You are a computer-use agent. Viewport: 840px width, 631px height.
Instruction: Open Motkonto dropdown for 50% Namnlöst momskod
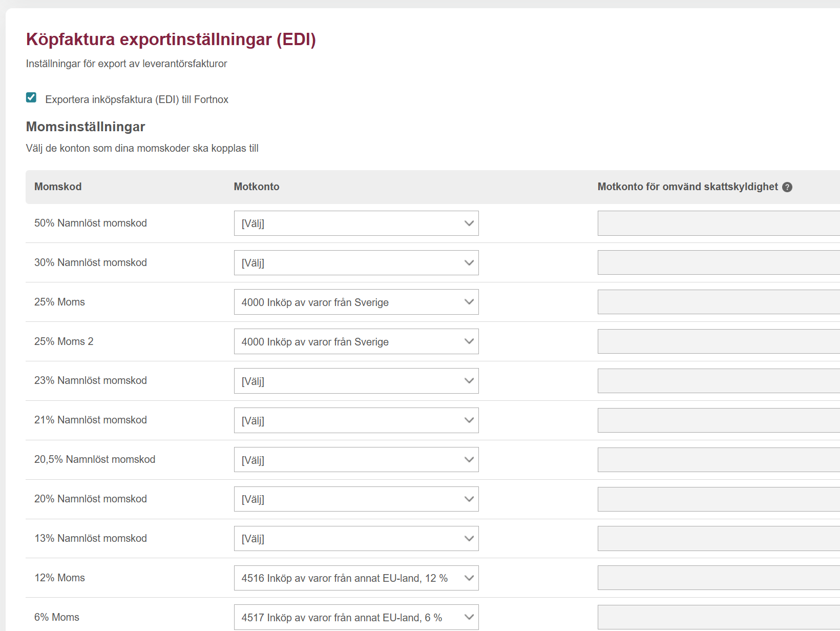(x=356, y=223)
